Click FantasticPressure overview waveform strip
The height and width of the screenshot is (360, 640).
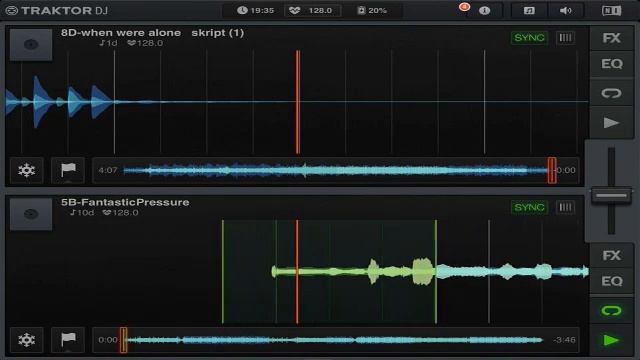(x=336, y=340)
